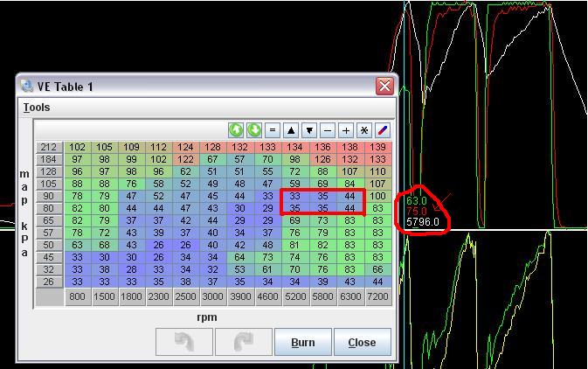
Task: Burn the table to the controller
Action: 303,342
